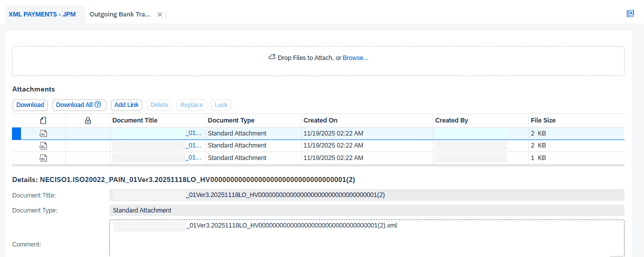
Task: Click the file type icon column header
Action: click(43, 120)
